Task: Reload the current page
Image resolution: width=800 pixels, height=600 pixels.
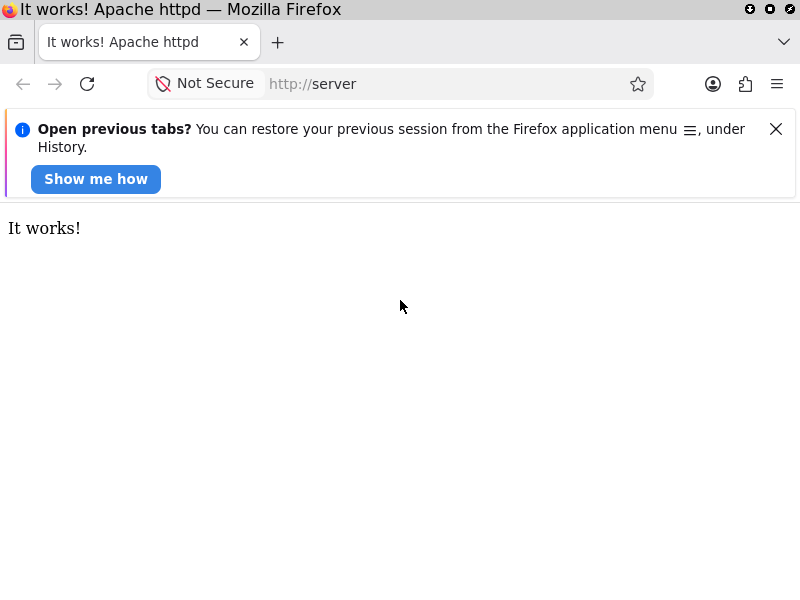Action: coord(87,84)
